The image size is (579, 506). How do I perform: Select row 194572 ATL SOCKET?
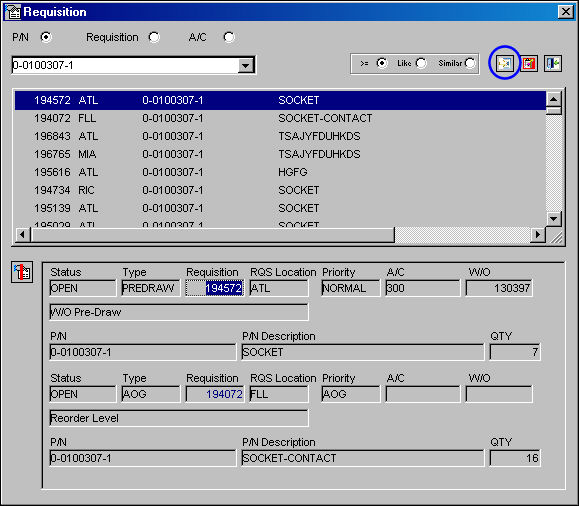point(280,100)
